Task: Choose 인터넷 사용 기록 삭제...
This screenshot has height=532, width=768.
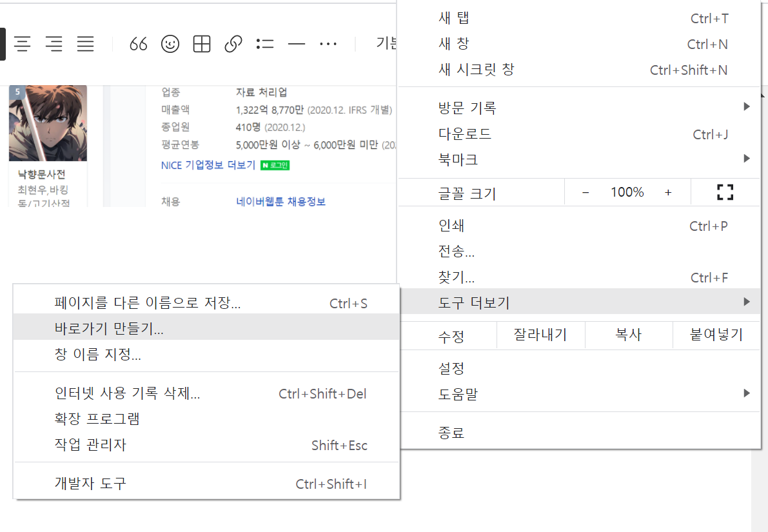Action: click(x=206, y=393)
